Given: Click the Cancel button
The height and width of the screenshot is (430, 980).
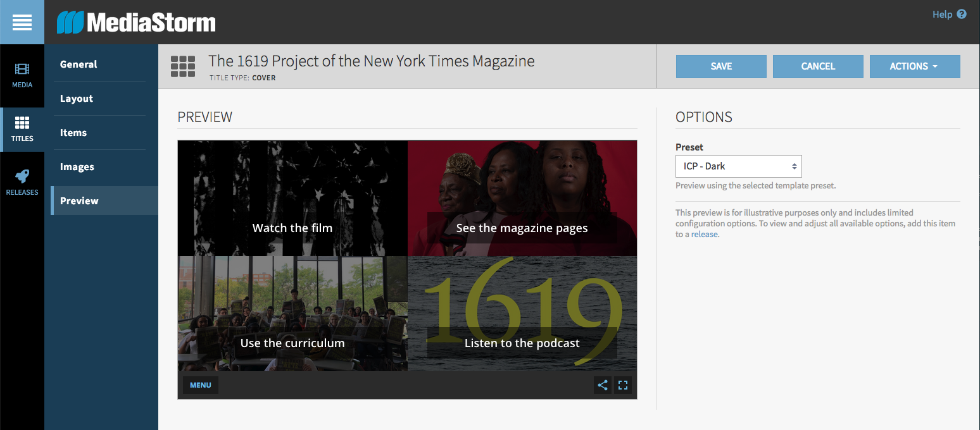Looking at the screenshot, I should pyautogui.click(x=818, y=66).
